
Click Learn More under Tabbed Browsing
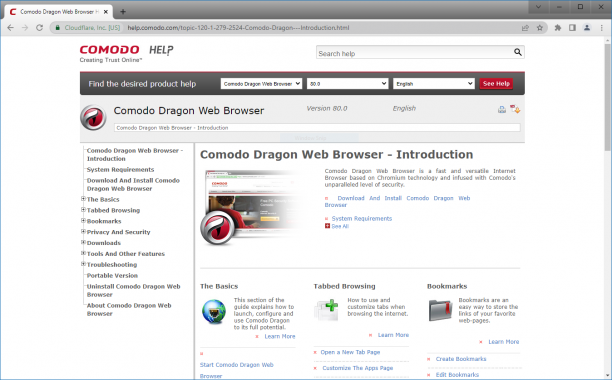point(393,335)
